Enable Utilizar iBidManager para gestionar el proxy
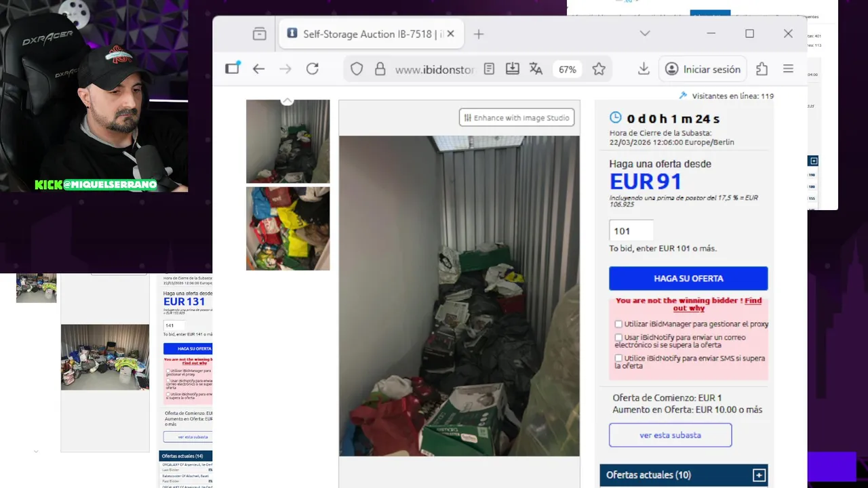Image resolution: width=868 pixels, height=488 pixels. (618, 324)
